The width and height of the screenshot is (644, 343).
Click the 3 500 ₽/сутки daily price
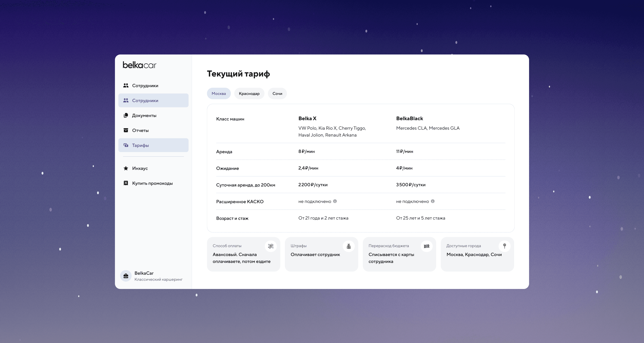pyautogui.click(x=411, y=185)
